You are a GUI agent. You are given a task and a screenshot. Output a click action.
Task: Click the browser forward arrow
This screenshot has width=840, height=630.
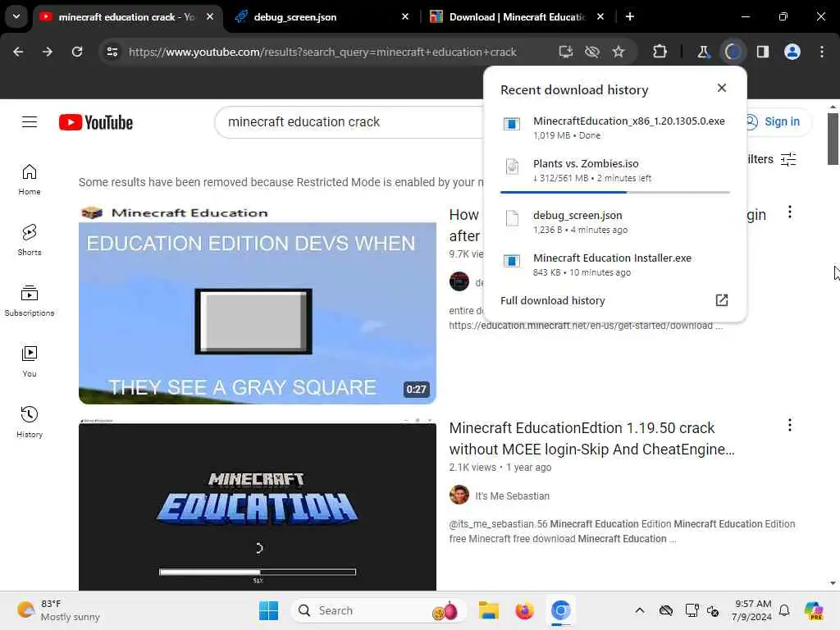[x=48, y=52]
